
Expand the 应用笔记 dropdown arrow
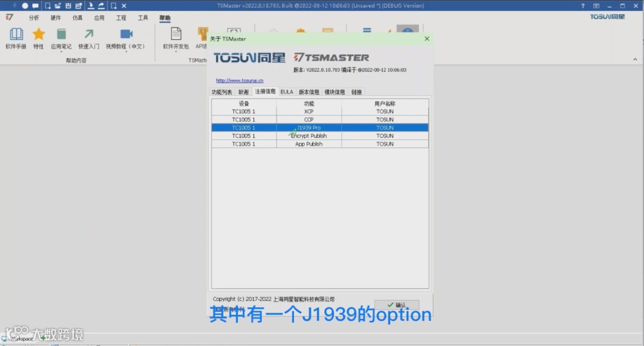[x=61, y=52]
